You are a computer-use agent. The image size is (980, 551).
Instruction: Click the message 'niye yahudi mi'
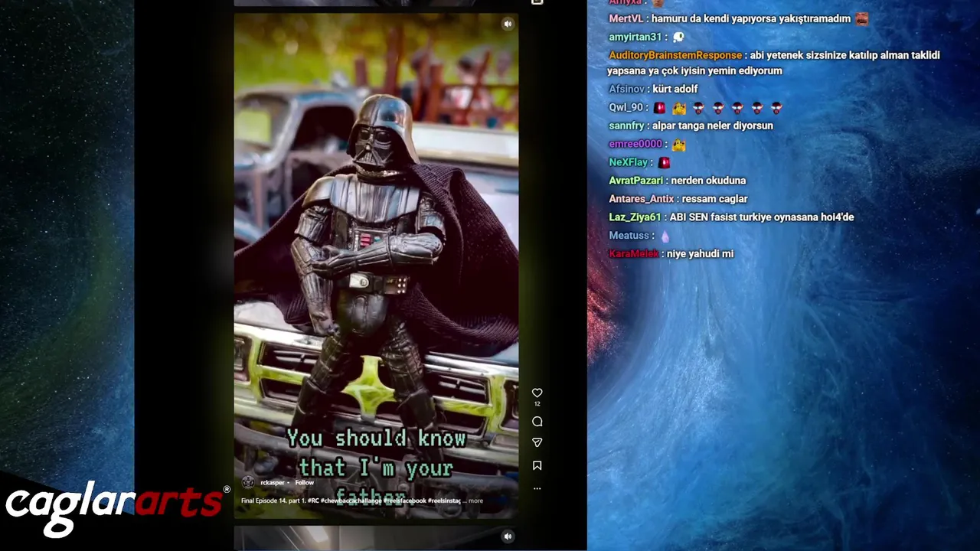[x=701, y=254]
